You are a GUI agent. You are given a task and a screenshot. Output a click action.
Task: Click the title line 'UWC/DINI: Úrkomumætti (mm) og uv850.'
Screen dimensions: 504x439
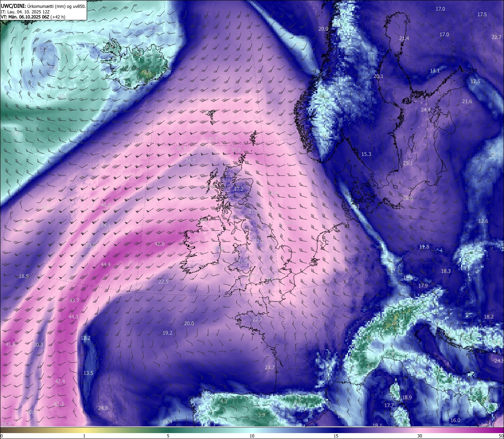click(43, 6)
